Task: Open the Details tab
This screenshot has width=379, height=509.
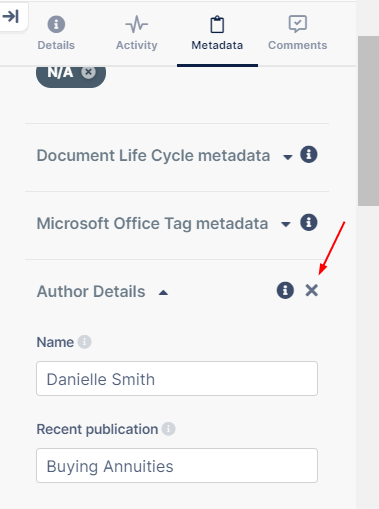Action: [x=56, y=33]
